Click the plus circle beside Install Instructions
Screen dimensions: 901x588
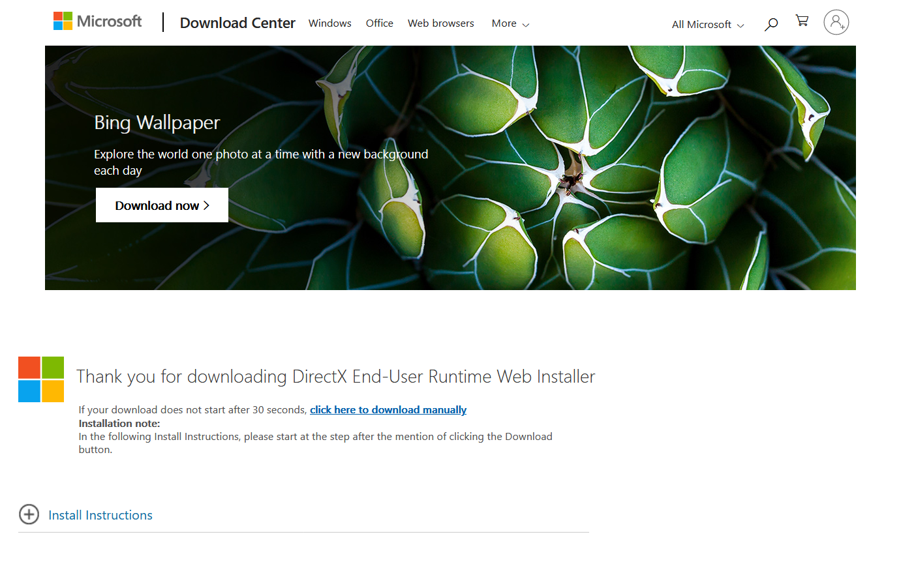pyautogui.click(x=29, y=514)
